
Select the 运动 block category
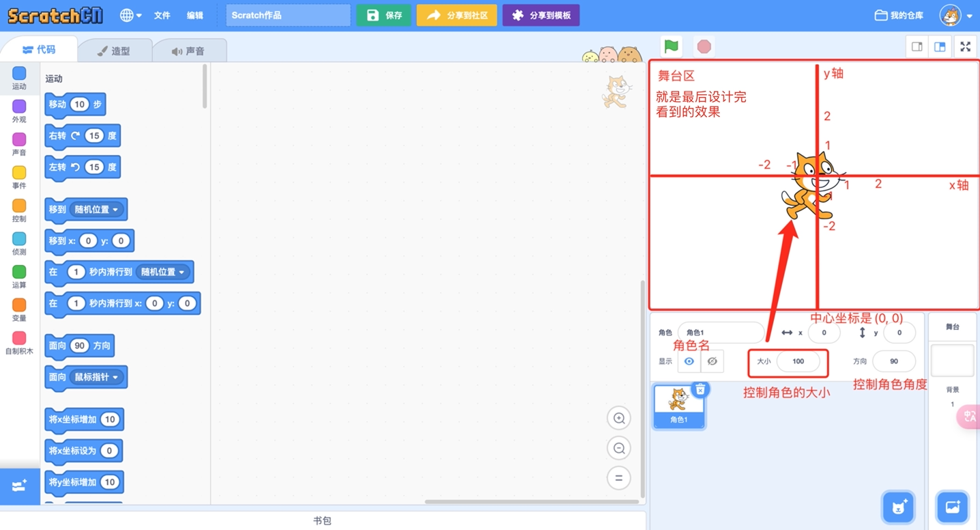19,78
